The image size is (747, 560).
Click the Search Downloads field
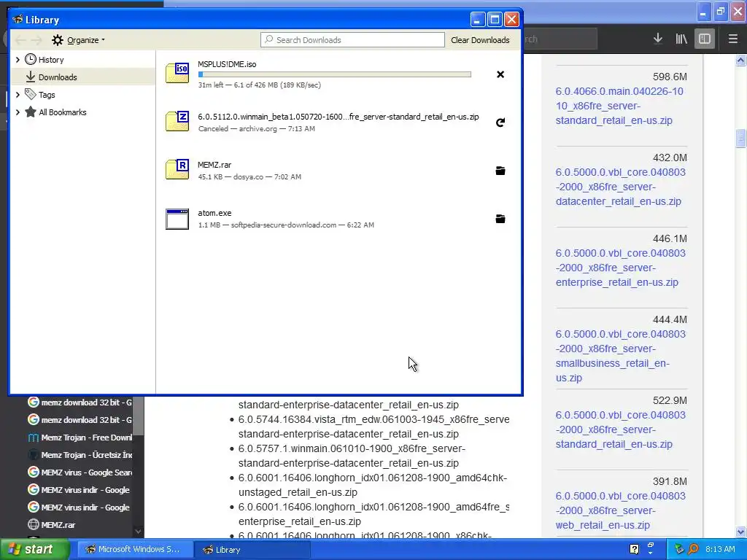pyautogui.click(x=352, y=40)
